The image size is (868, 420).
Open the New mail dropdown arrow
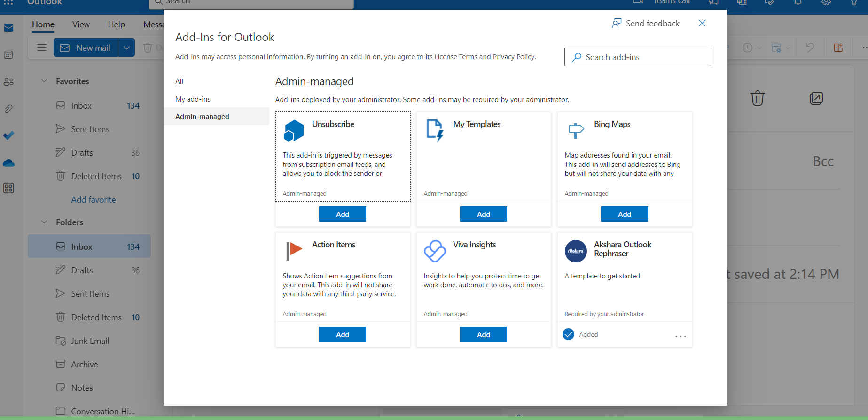tap(126, 48)
